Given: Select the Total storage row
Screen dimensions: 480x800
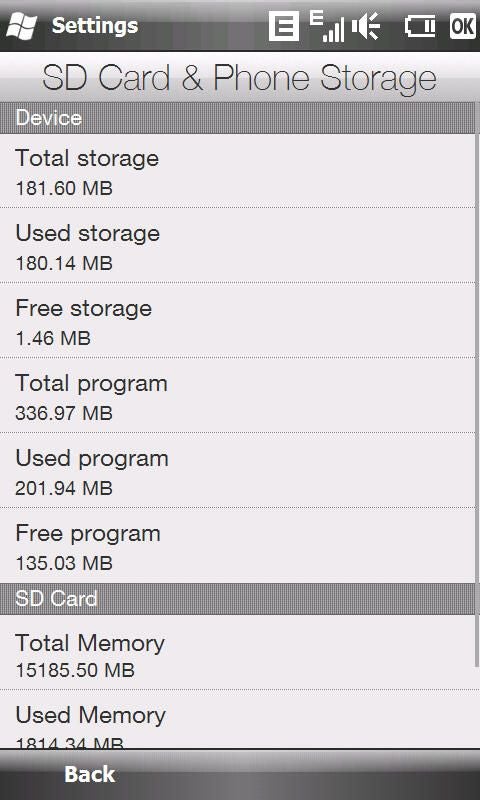Looking at the screenshot, I should click(x=237, y=171).
